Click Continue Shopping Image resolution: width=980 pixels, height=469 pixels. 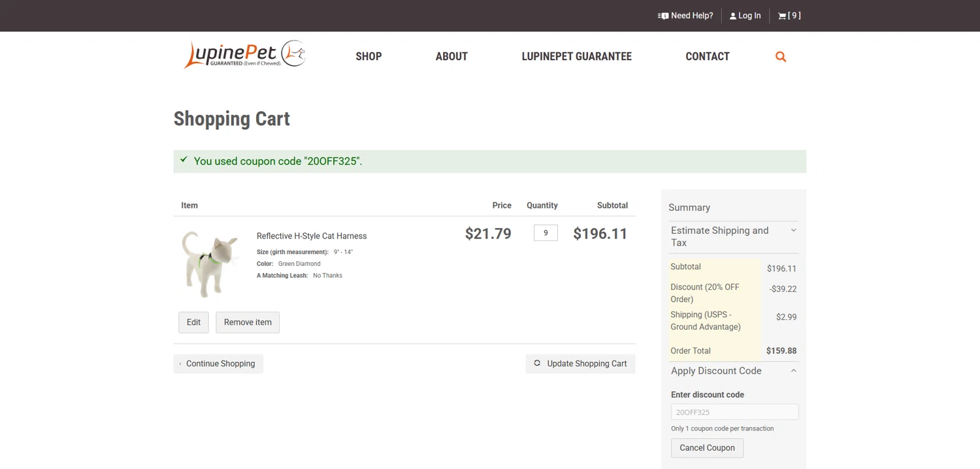tap(218, 364)
